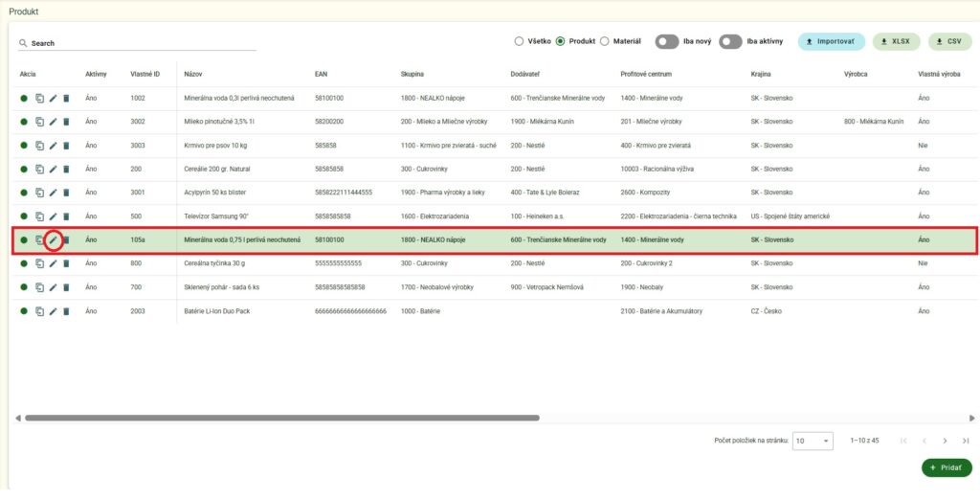Click the green status dot for Cereálie 200 gr. Natural
Image resolution: width=980 pixels, height=500 pixels.
pyautogui.click(x=24, y=170)
